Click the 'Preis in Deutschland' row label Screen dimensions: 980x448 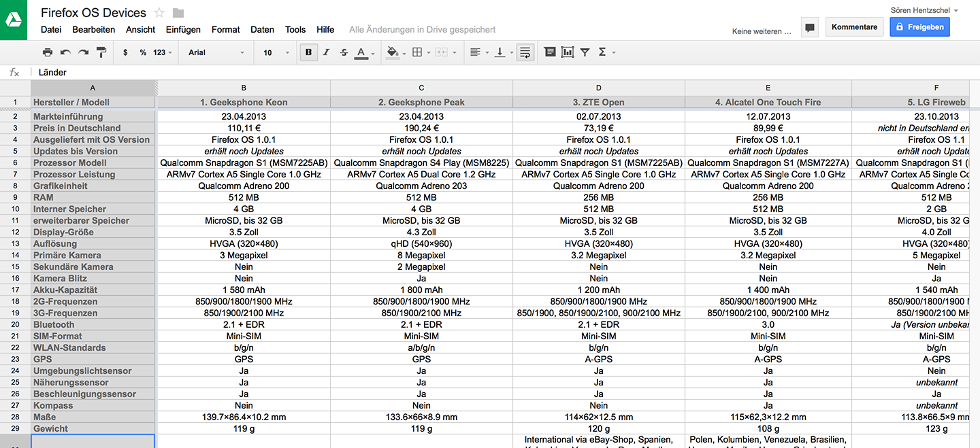(x=93, y=128)
